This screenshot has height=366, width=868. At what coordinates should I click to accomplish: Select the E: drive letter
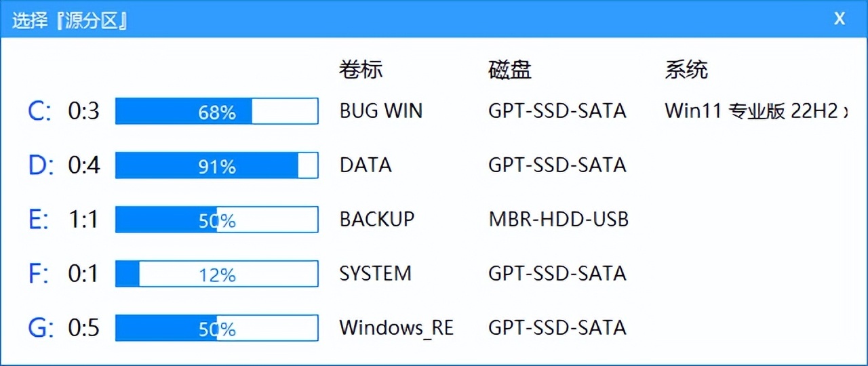click(x=39, y=220)
